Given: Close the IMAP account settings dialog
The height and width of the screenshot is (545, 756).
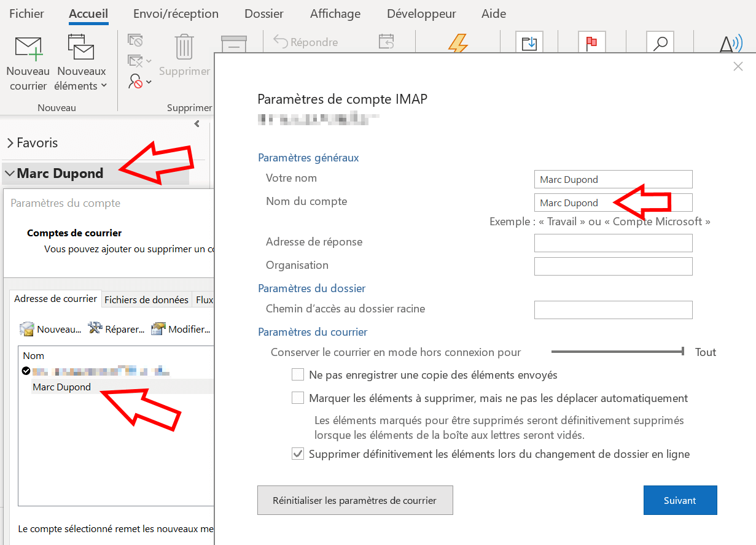Looking at the screenshot, I should coord(738,66).
